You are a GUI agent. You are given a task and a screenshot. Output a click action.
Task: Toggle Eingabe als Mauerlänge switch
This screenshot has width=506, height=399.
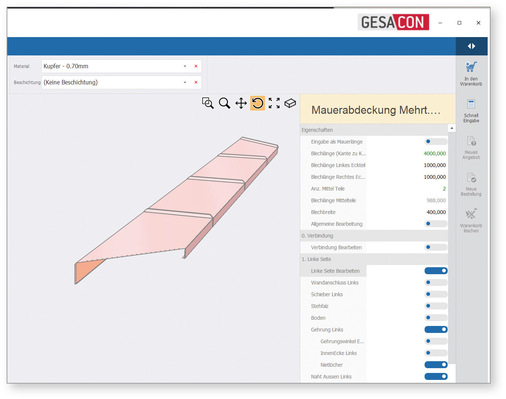coord(436,142)
